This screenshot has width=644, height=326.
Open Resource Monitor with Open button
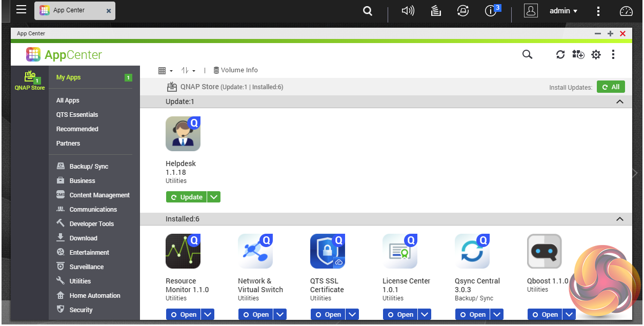(183, 314)
